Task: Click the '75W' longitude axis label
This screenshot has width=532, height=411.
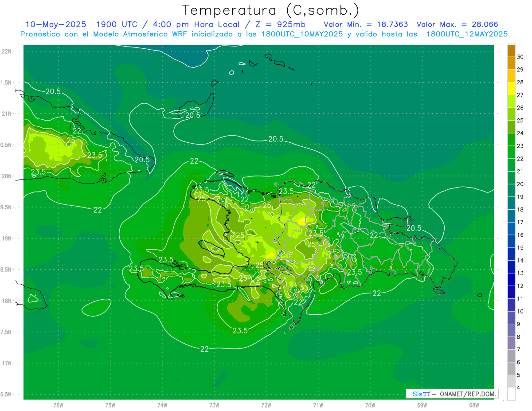Action: 110,405
